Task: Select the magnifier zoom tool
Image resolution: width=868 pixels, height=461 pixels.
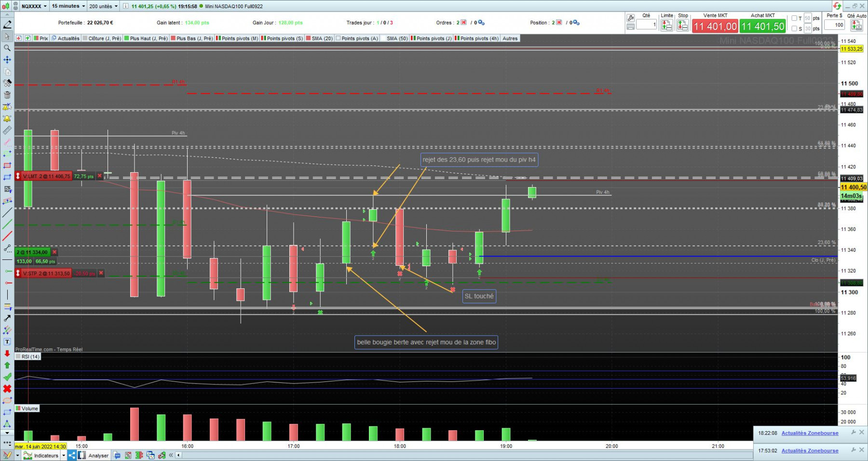Action: pyautogui.click(x=7, y=48)
